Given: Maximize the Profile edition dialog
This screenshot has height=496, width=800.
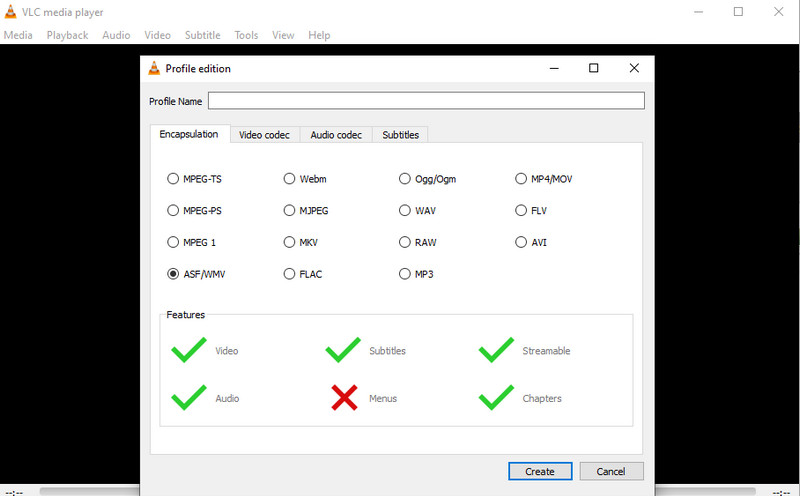Looking at the screenshot, I should pyautogui.click(x=593, y=68).
